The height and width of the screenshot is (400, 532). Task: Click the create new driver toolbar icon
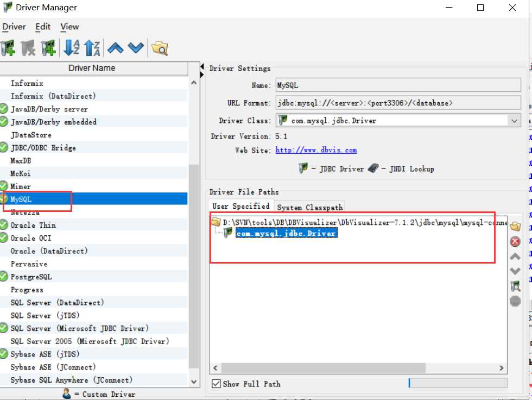(8, 48)
